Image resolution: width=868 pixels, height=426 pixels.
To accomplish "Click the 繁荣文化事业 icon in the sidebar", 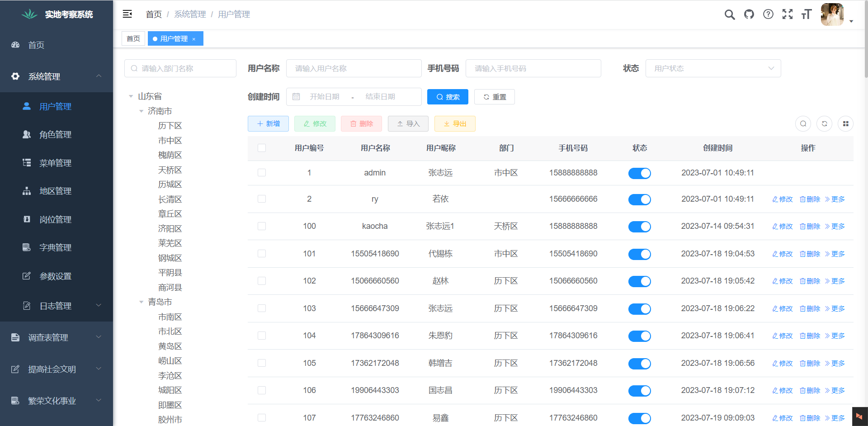I will coord(15,401).
